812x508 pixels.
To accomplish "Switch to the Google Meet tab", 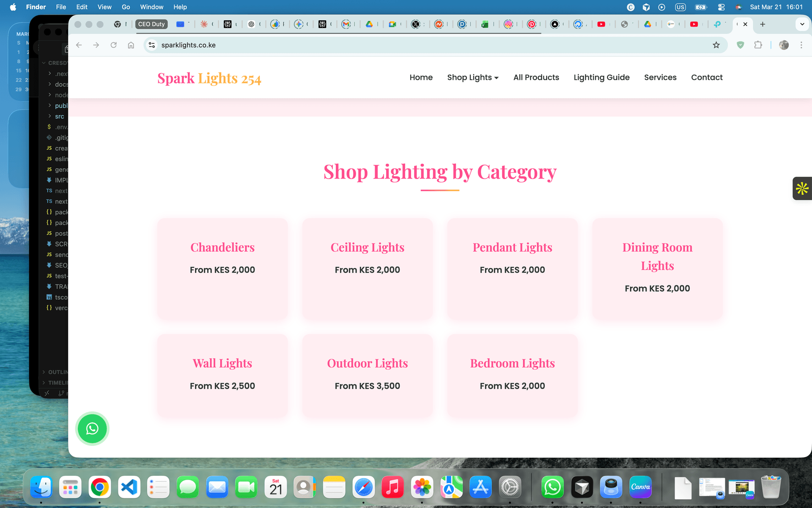I will pyautogui.click(x=392, y=24).
